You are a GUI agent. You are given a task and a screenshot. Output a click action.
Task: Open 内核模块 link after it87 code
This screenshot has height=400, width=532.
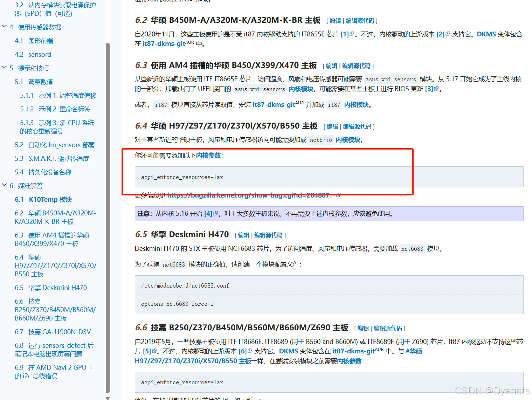click(357, 105)
